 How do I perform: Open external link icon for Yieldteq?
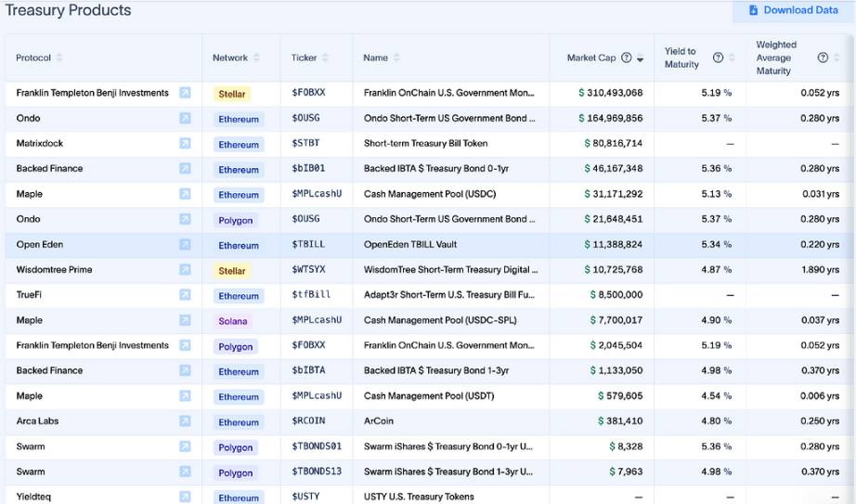[x=185, y=497]
